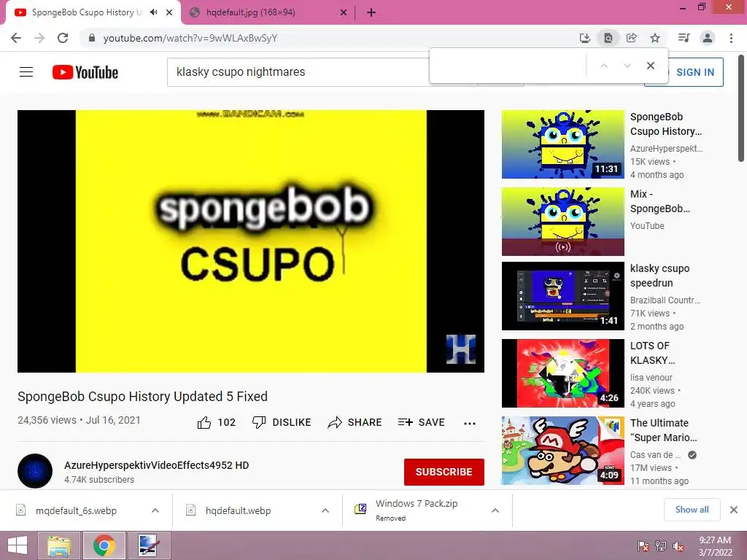Go to next find result
This screenshot has height=560, width=747.
click(627, 66)
